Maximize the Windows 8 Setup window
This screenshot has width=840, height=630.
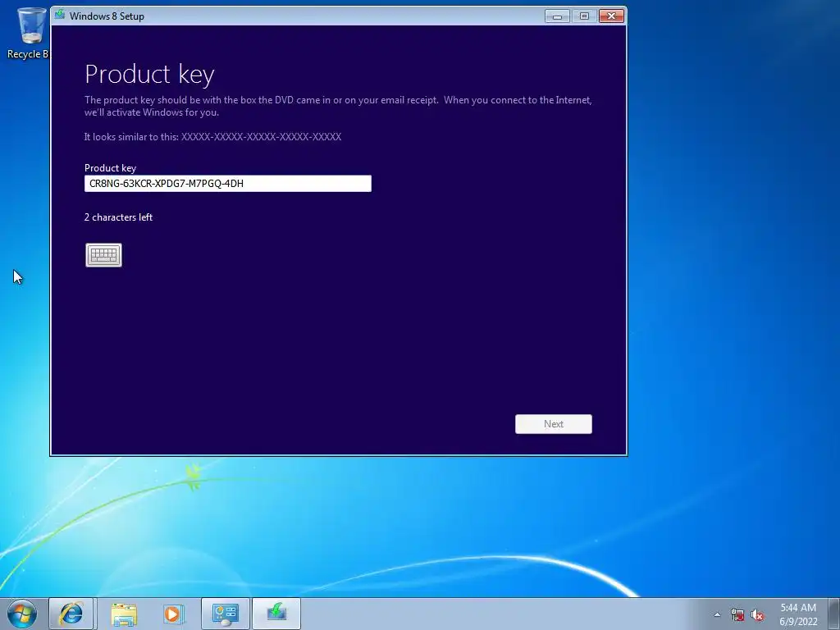(x=584, y=16)
